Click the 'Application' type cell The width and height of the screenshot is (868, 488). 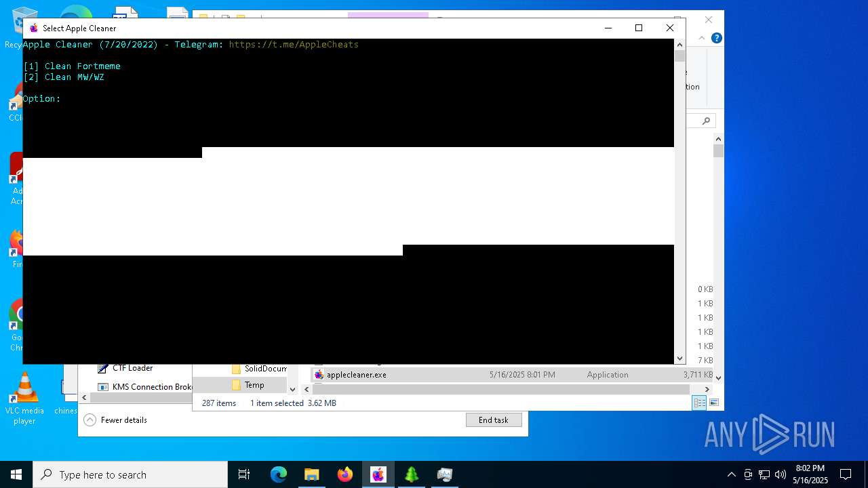(608, 375)
